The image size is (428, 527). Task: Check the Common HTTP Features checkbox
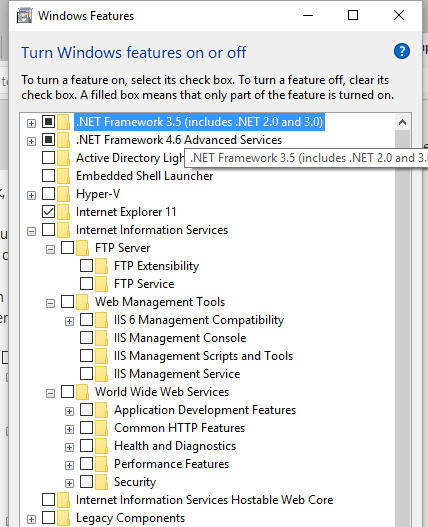point(86,427)
